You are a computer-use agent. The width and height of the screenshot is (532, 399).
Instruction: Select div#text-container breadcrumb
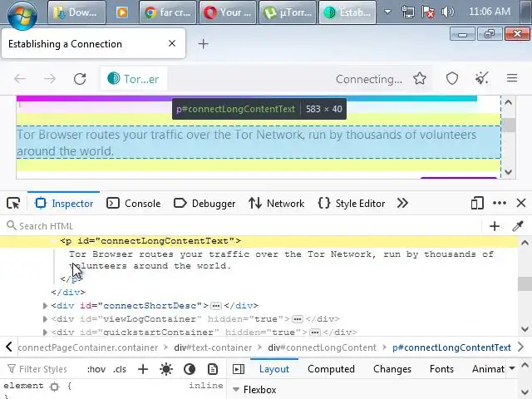point(213,347)
